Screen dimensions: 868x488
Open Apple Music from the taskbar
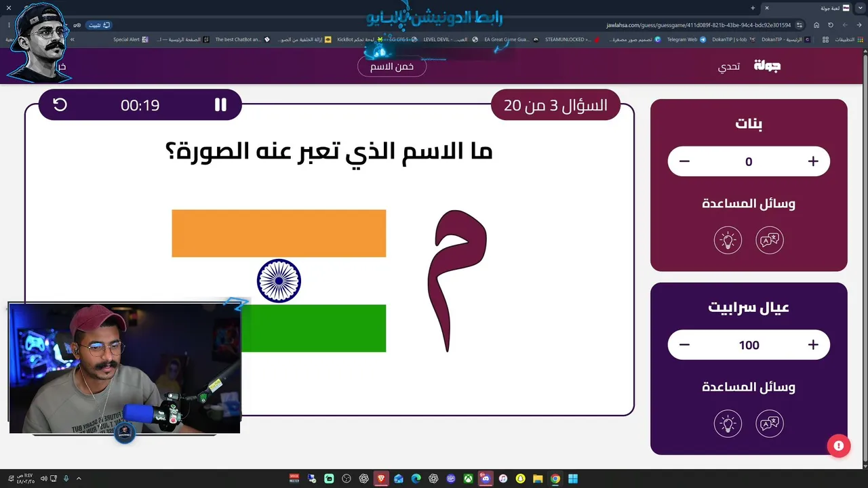(x=503, y=479)
